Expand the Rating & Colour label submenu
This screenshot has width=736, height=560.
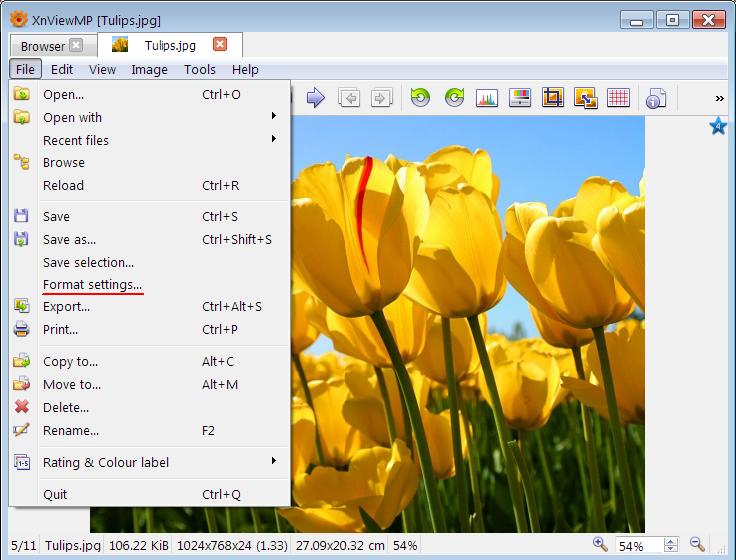tap(150, 462)
